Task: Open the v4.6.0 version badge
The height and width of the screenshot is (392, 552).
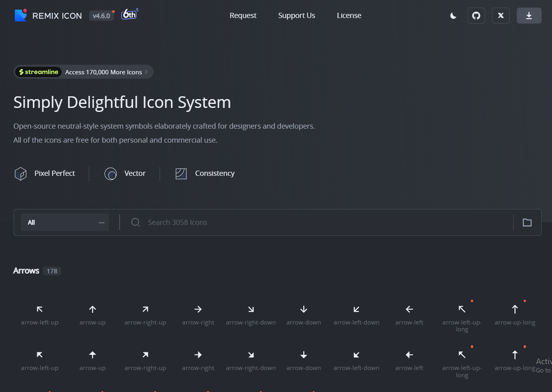Action: (x=101, y=16)
